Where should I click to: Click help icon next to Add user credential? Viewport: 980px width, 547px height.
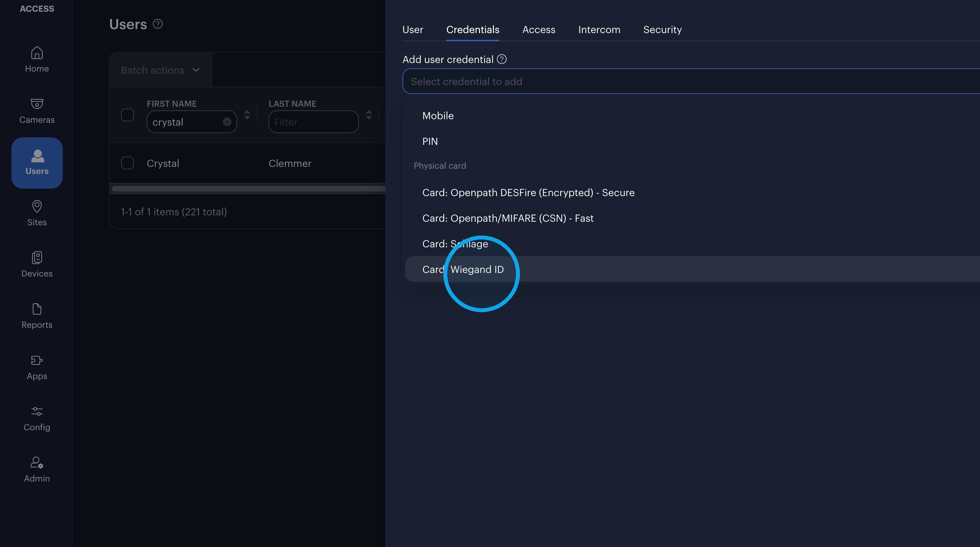tap(502, 59)
